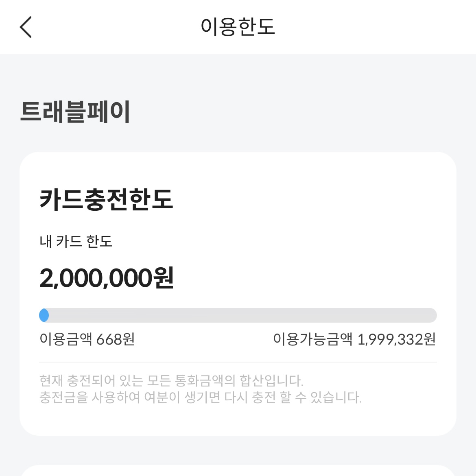Image resolution: width=476 pixels, height=476 pixels.
Task: Open the partially visible bottom card
Action: click(238, 472)
